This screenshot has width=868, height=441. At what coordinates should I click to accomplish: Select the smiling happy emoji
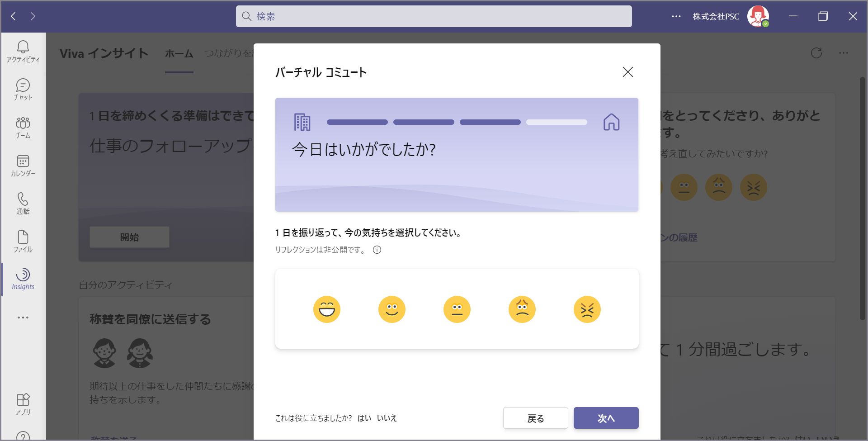tap(392, 309)
